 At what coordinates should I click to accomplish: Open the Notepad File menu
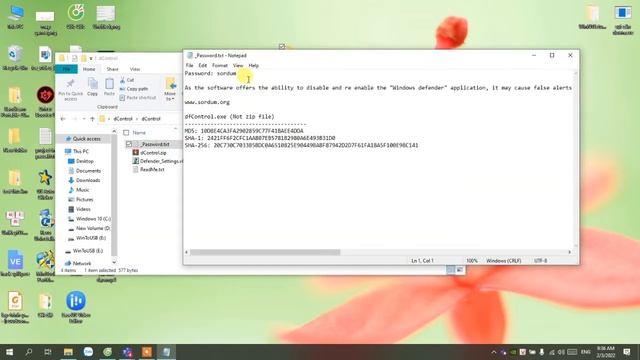click(189, 65)
